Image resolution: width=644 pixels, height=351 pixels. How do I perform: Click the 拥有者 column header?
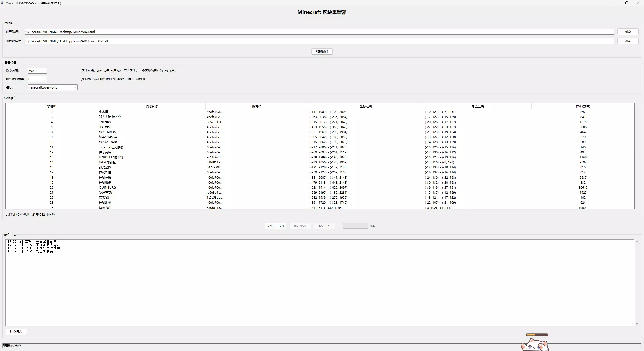click(257, 106)
